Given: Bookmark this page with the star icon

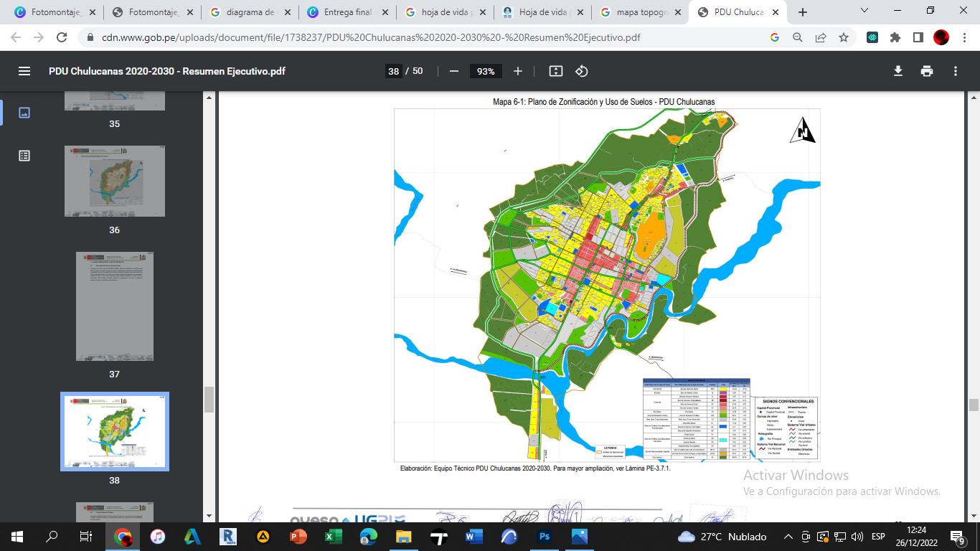Looking at the screenshot, I should [x=844, y=37].
